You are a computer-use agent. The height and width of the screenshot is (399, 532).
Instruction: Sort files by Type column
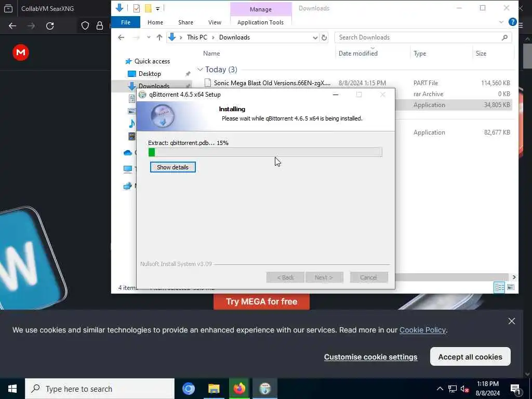point(420,54)
